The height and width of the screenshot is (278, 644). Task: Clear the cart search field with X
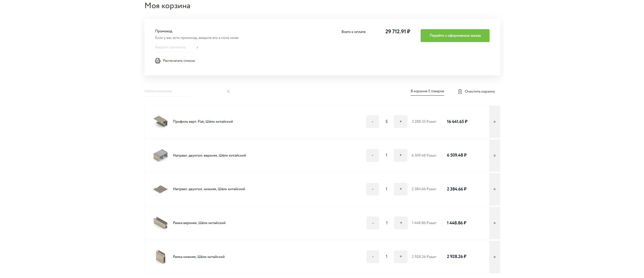pos(228,91)
